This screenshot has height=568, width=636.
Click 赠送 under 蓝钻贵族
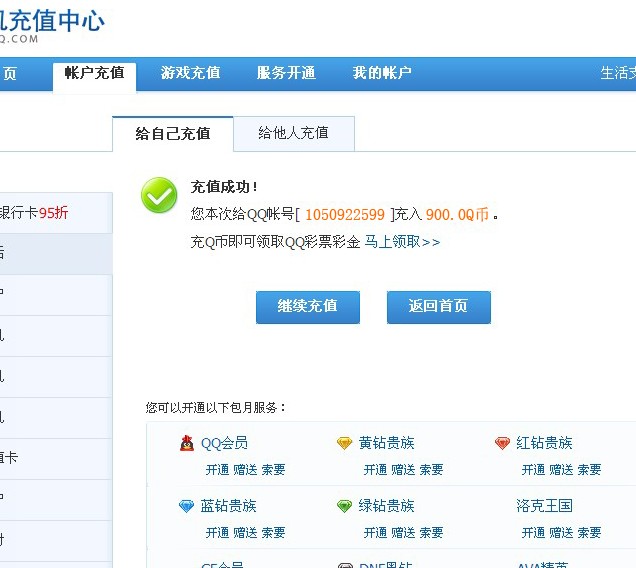245,533
